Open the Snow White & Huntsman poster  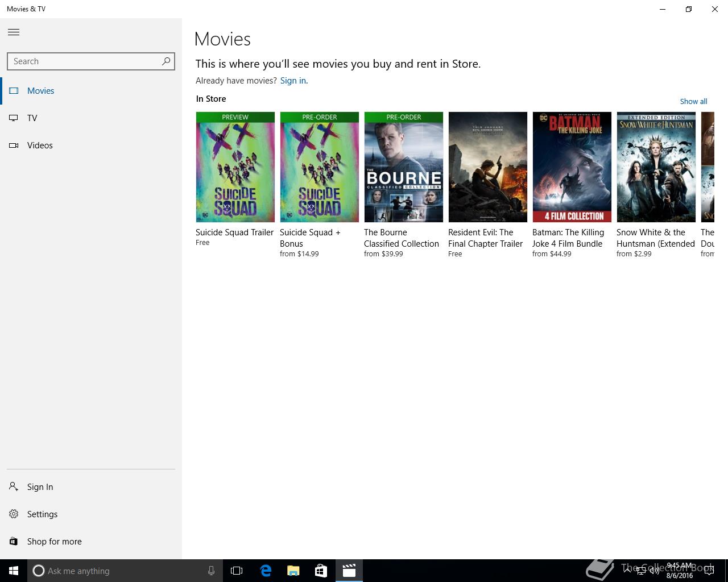656,167
